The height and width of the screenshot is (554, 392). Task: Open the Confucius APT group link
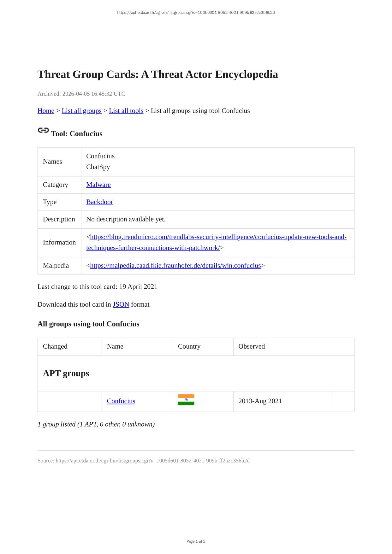[x=121, y=401]
